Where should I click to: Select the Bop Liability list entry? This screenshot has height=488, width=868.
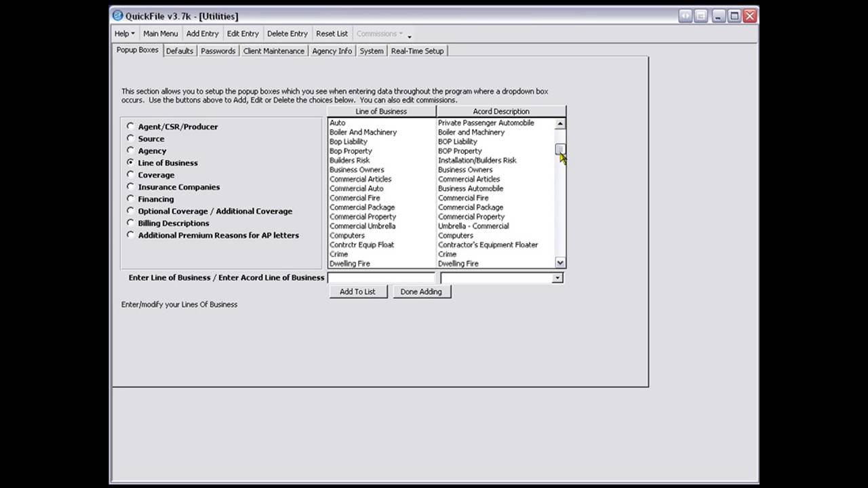[x=349, y=142]
